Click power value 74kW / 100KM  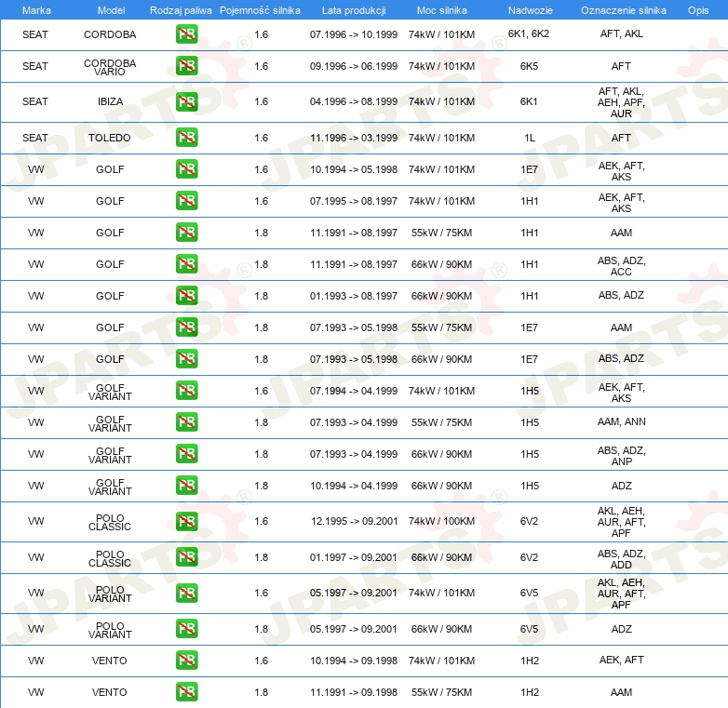click(441, 522)
